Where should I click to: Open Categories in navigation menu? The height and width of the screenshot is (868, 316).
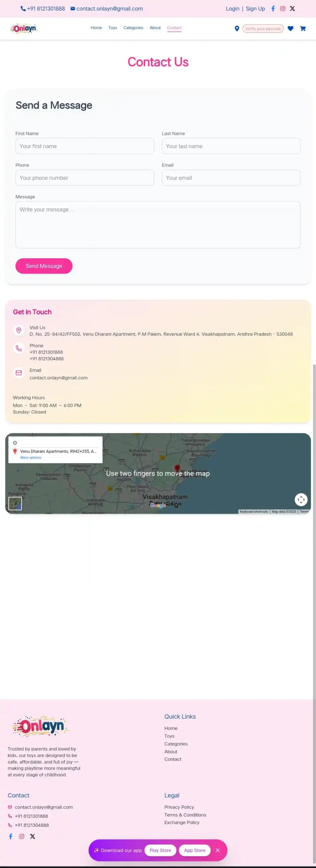(x=133, y=28)
